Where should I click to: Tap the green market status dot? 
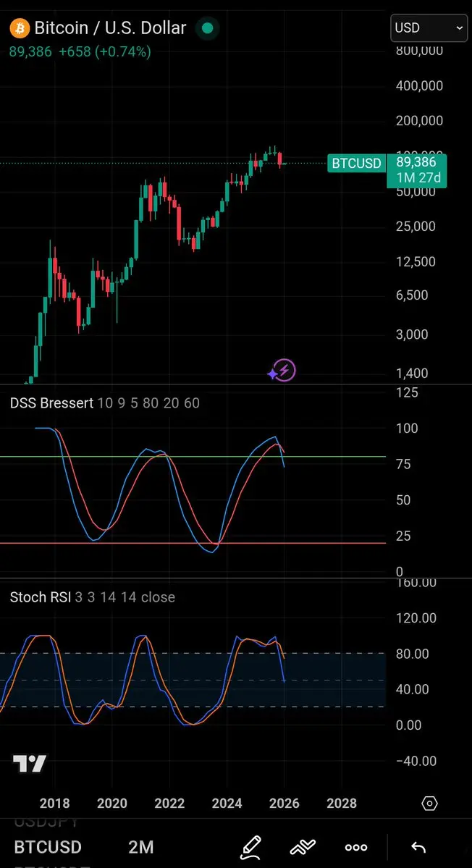208,28
